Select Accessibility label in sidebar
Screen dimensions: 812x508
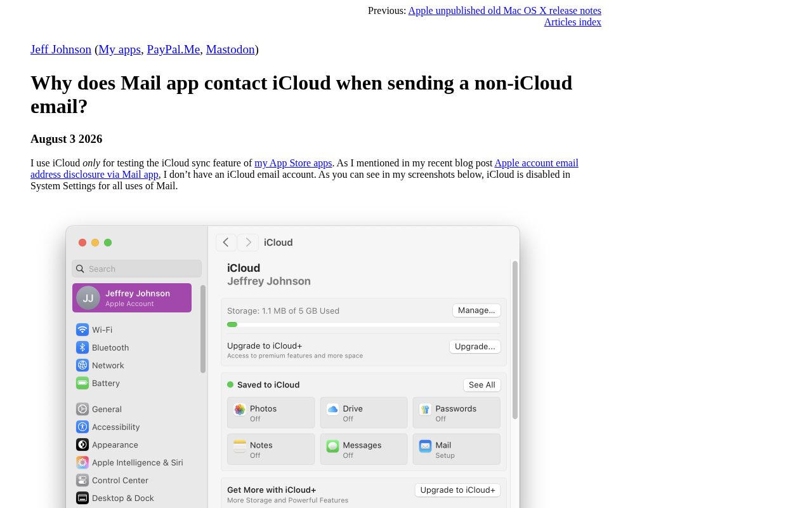pos(116,427)
